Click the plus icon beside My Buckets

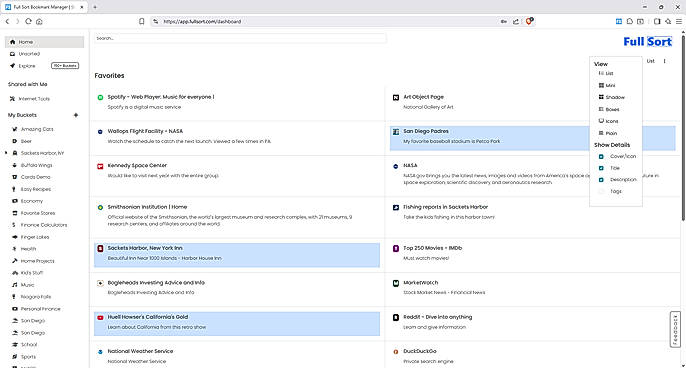click(x=76, y=115)
